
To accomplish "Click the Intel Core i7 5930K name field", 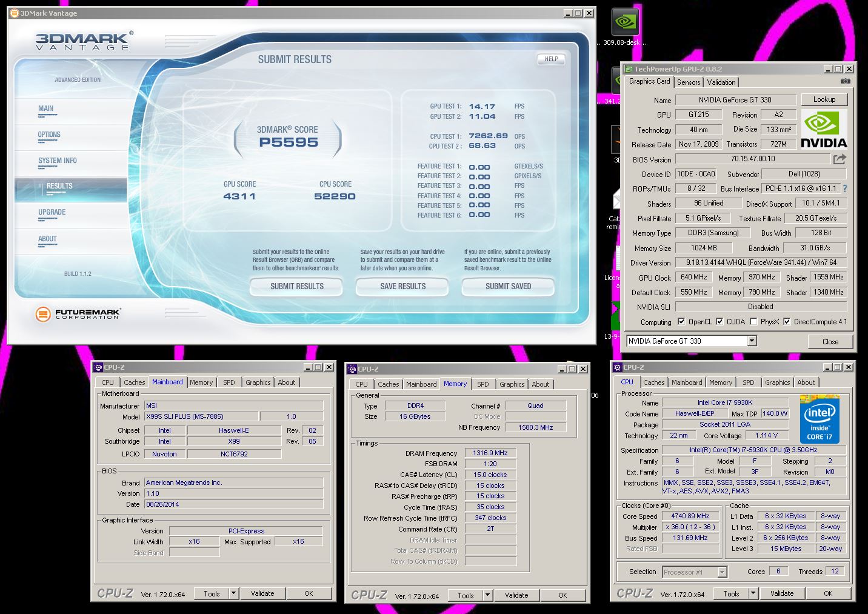I will (x=725, y=402).
